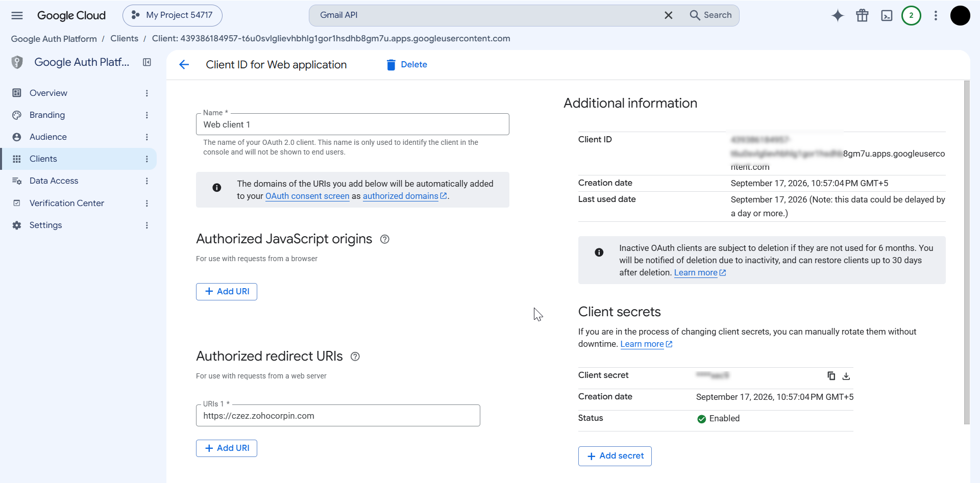
Task: Open the Verification Center three-dot menu
Action: tap(147, 203)
